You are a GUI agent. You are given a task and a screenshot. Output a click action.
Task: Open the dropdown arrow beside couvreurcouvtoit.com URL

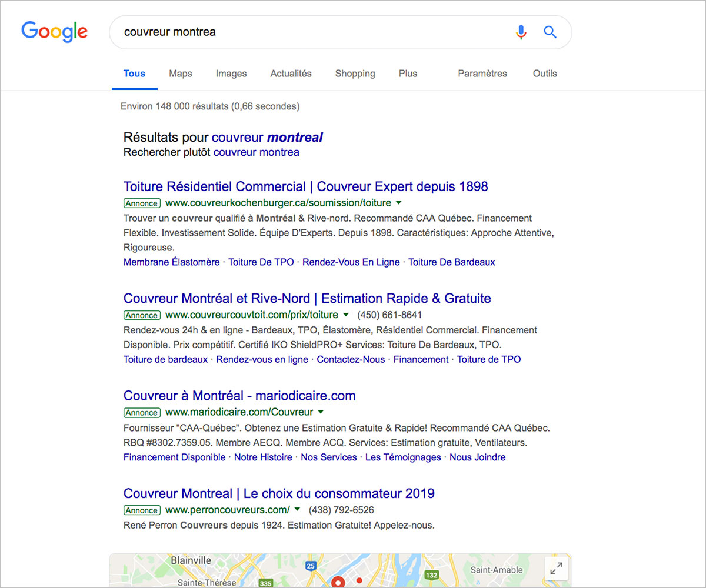click(345, 315)
